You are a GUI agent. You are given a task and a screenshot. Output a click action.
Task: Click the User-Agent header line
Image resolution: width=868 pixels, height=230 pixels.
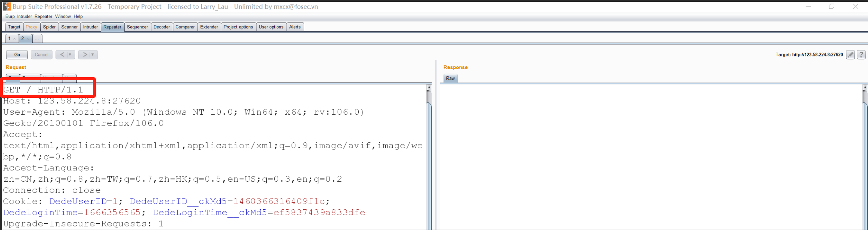point(184,112)
